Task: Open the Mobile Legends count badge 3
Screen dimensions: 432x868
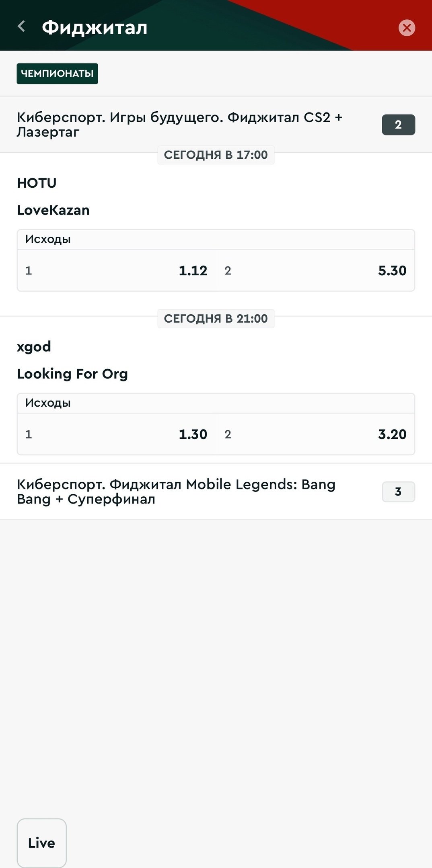Action: (x=398, y=491)
